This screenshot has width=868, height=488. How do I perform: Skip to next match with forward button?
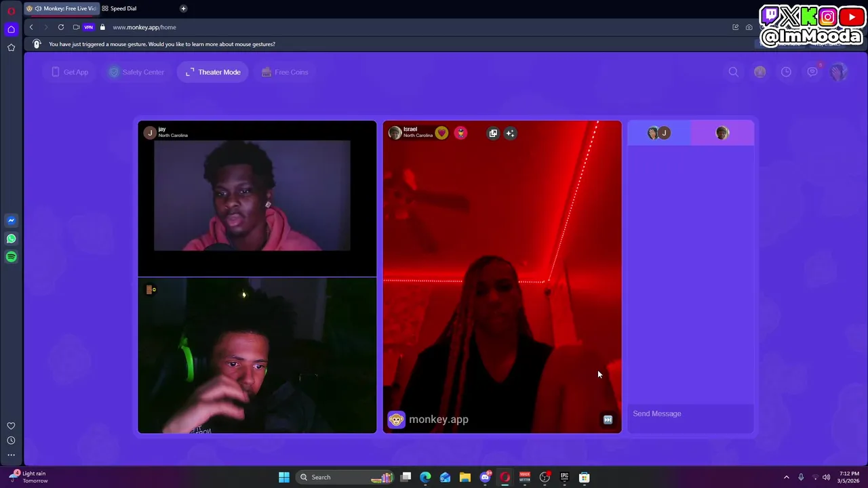point(608,420)
